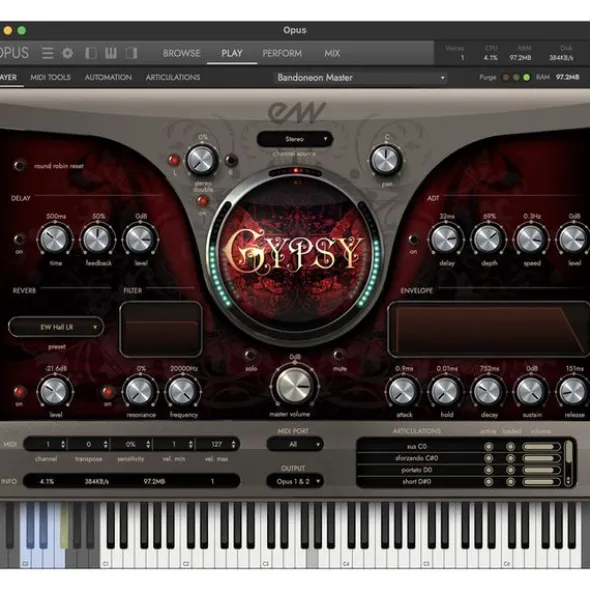590x591 pixels.
Task: Toggle the stereo double L button
Action: point(174,160)
